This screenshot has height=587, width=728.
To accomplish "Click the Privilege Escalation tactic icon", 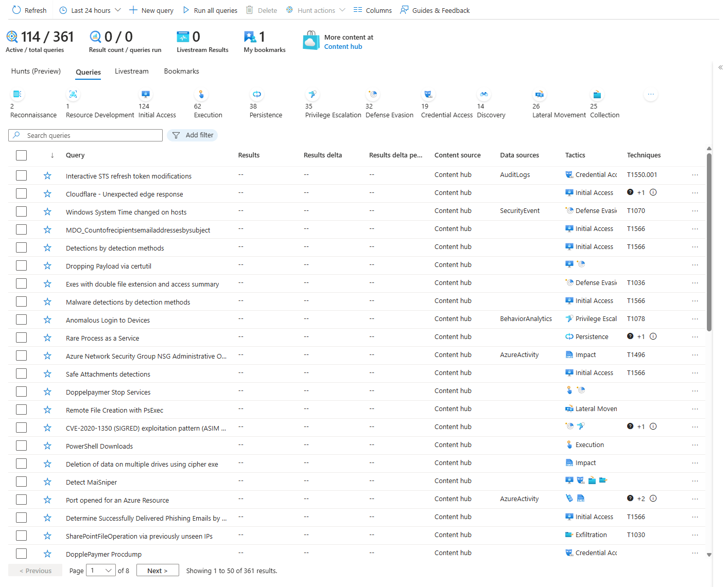I will click(x=313, y=94).
